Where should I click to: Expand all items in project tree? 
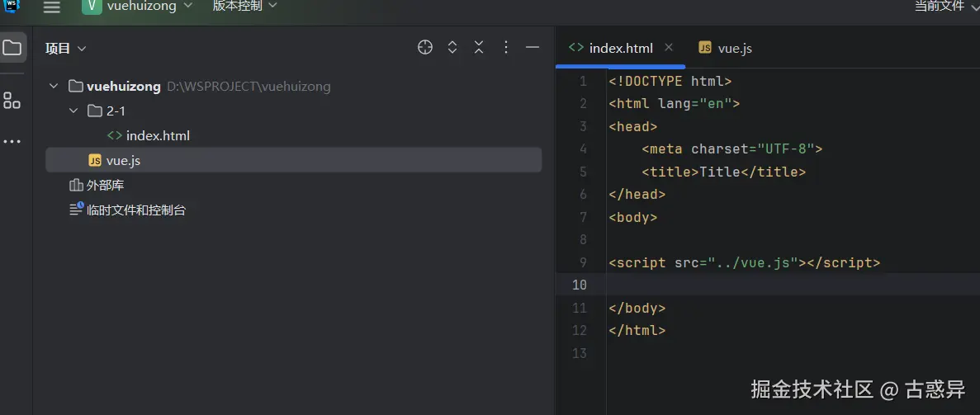tap(452, 48)
